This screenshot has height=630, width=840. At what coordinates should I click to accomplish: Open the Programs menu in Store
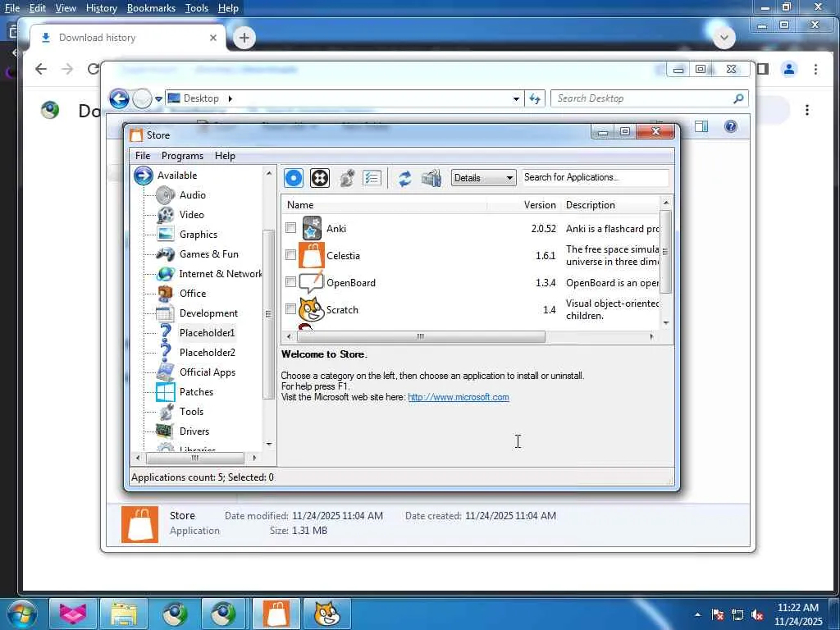pos(182,156)
